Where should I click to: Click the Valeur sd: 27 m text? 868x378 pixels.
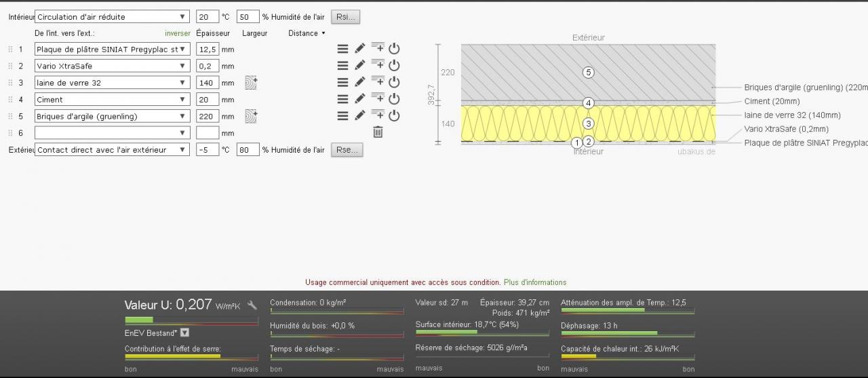(441, 303)
